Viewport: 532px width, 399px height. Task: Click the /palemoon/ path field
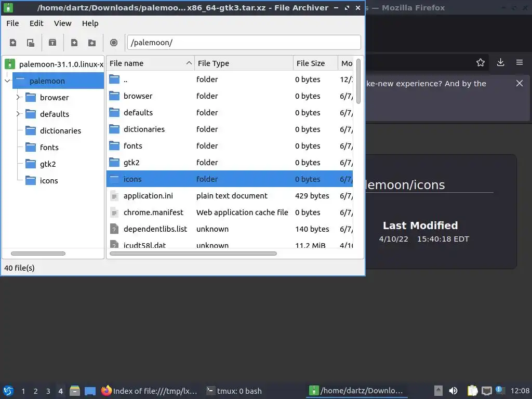(x=244, y=43)
